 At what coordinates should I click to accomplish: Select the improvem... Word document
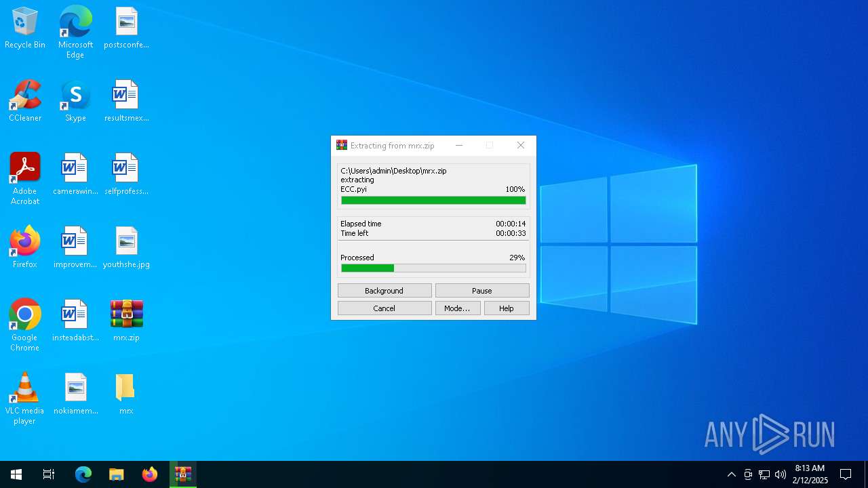tap(75, 247)
